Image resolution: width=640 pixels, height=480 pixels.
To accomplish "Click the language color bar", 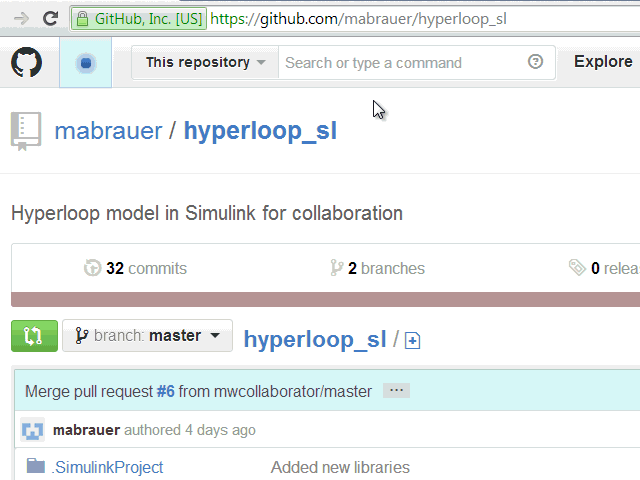I will tap(325, 300).
